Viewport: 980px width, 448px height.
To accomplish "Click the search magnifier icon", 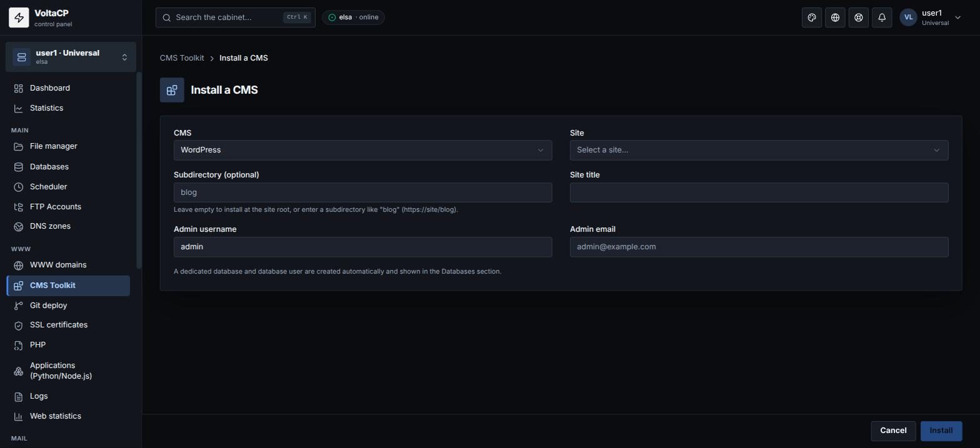I will (x=167, y=17).
